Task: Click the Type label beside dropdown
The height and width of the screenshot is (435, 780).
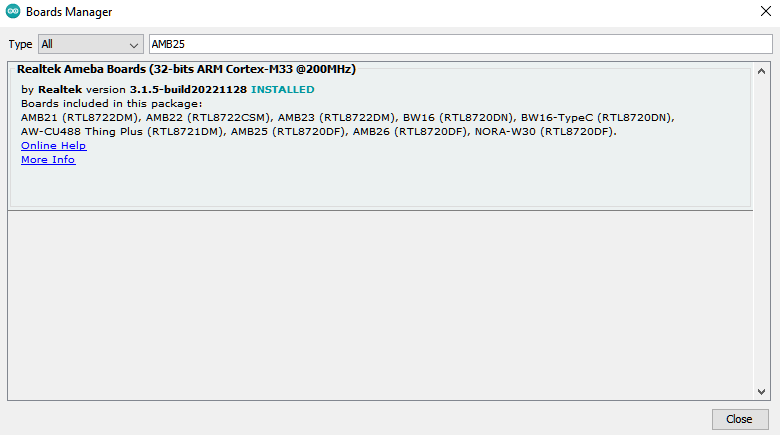Action: click(x=20, y=44)
